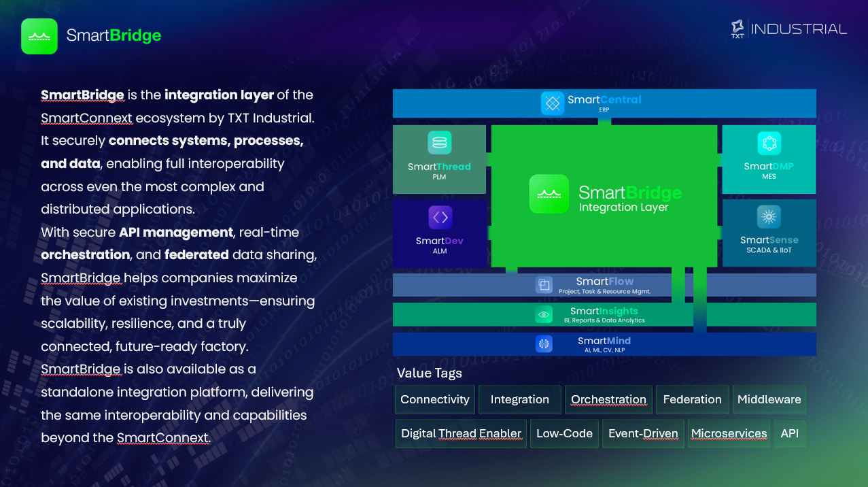
Task: Click the Middleware value tag
Action: [769, 399]
